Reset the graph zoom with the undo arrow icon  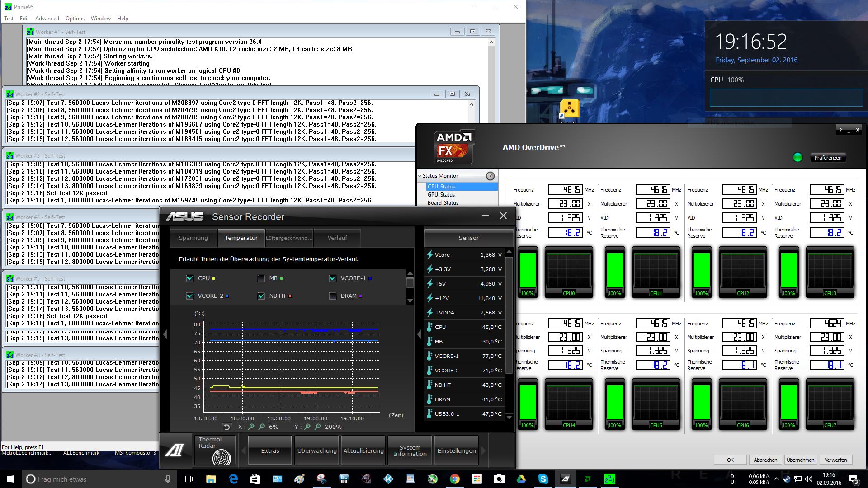[x=227, y=427]
